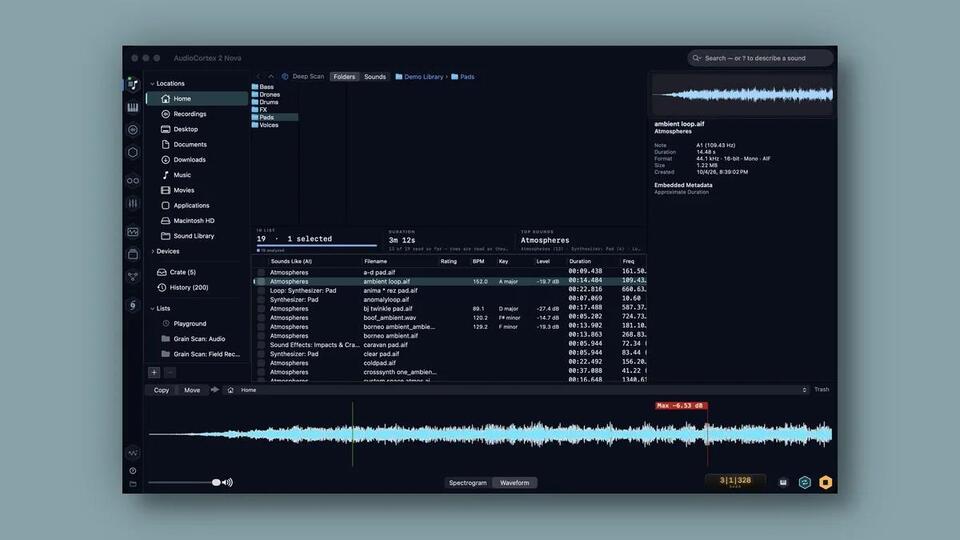Open the mixer faders rail icon

(x=132, y=203)
